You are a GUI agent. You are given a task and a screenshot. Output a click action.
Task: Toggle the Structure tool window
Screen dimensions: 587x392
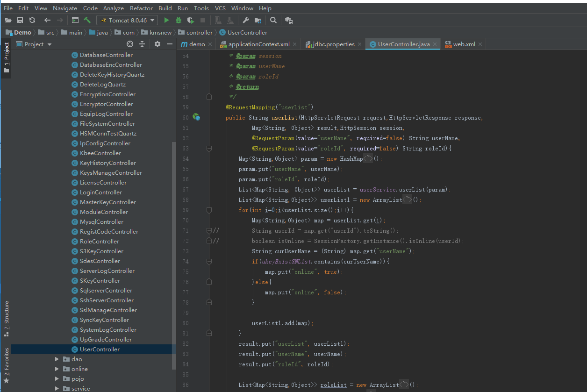pos(6,319)
